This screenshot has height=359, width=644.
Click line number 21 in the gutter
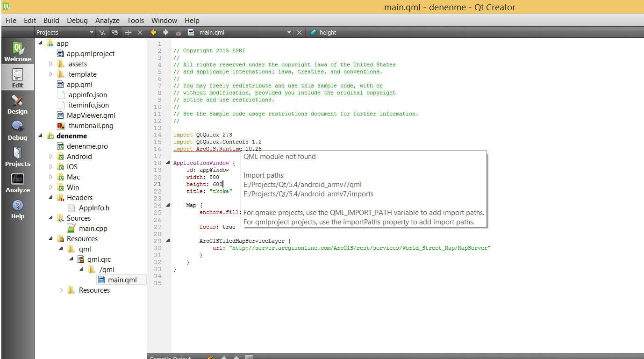(157, 184)
